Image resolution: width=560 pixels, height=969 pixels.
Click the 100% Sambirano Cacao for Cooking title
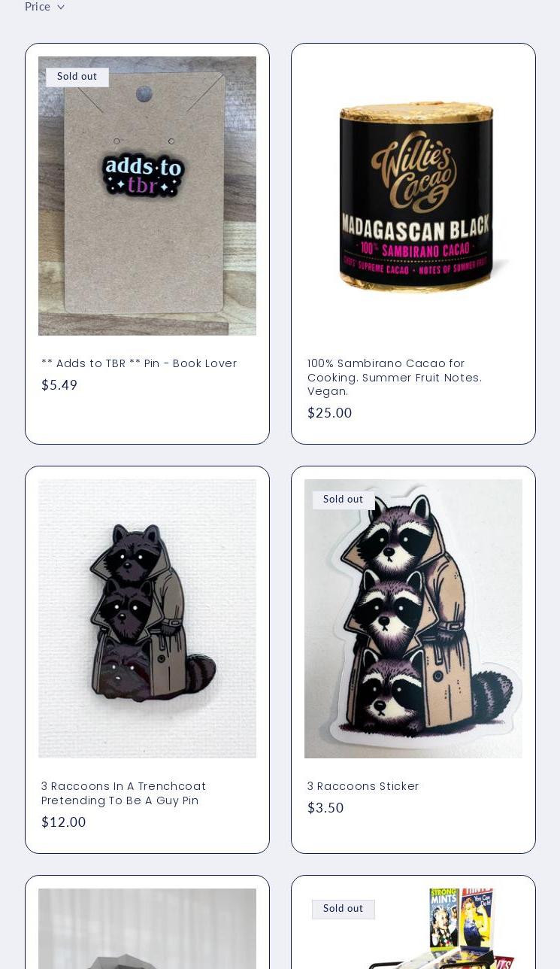tap(395, 377)
